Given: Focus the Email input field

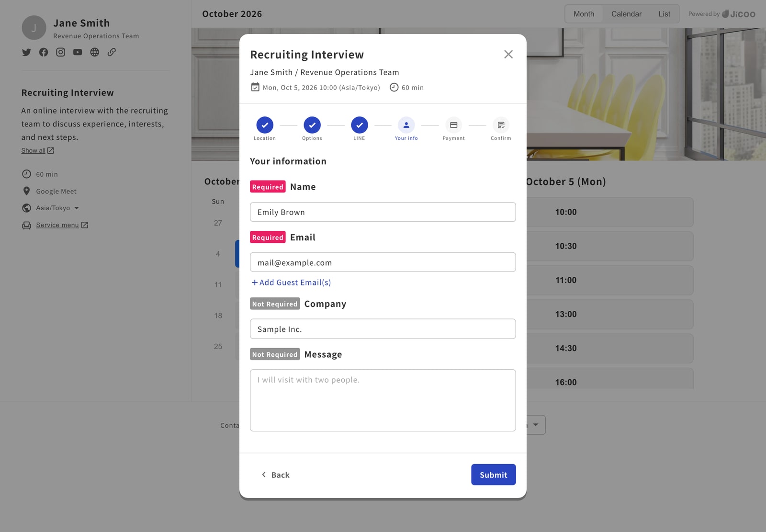Looking at the screenshot, I should click(x=383, y=262).
